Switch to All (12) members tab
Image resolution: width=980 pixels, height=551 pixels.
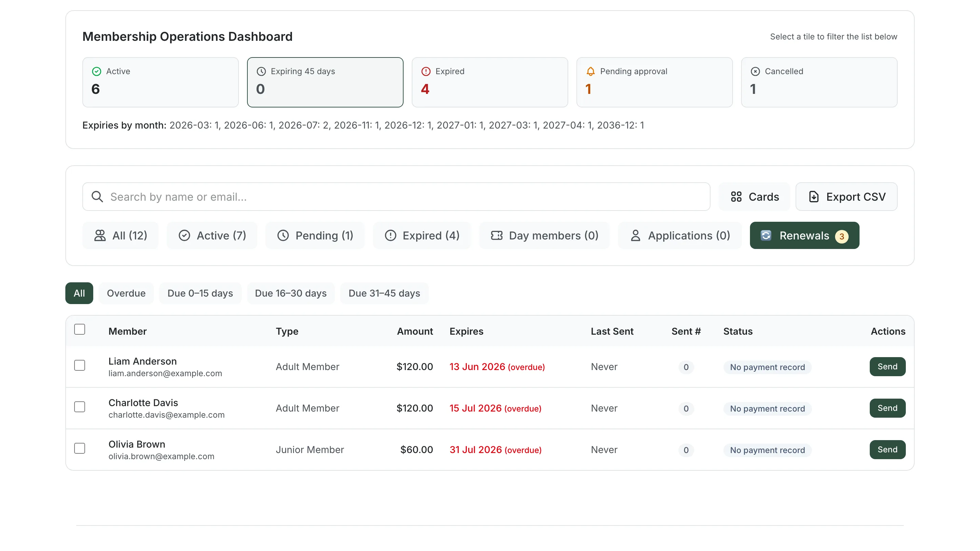(120, 235)
